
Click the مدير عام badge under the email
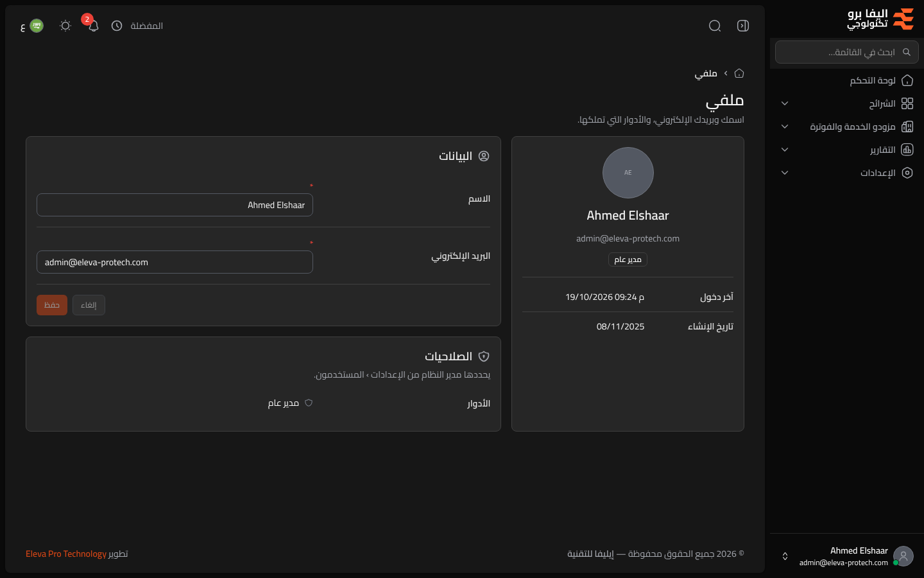628,259
